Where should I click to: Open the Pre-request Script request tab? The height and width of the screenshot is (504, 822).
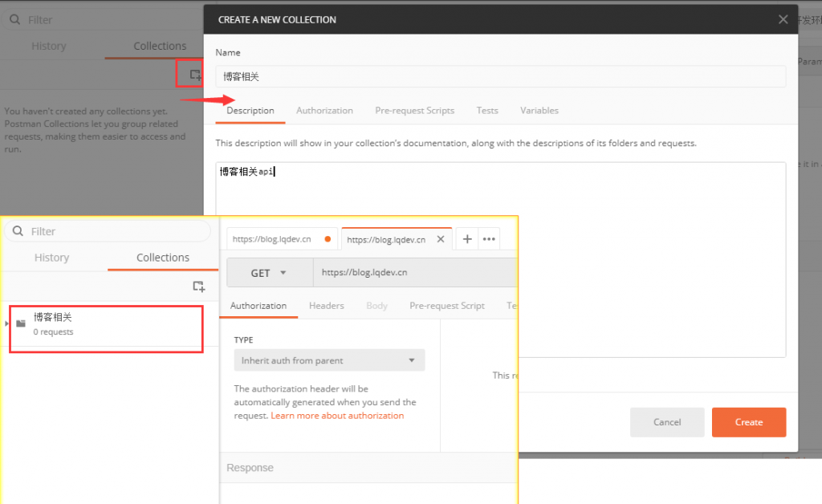pos(446,306)
